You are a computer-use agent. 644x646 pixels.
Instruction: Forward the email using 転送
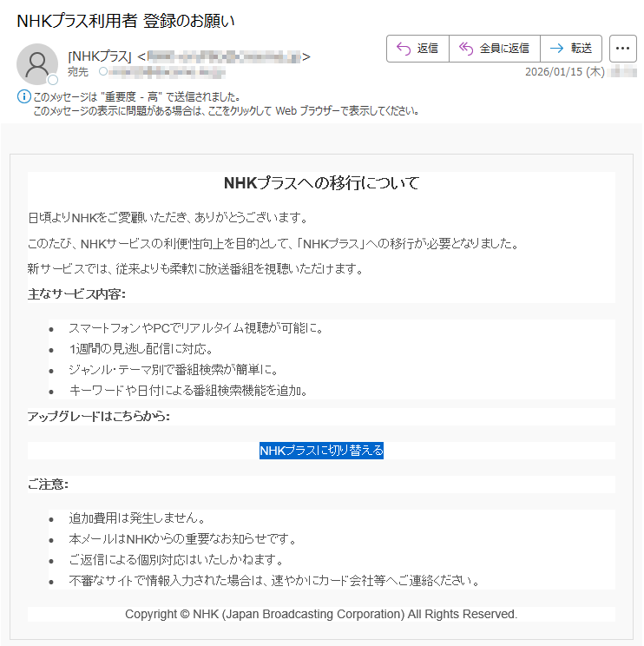tap(570, 49)
